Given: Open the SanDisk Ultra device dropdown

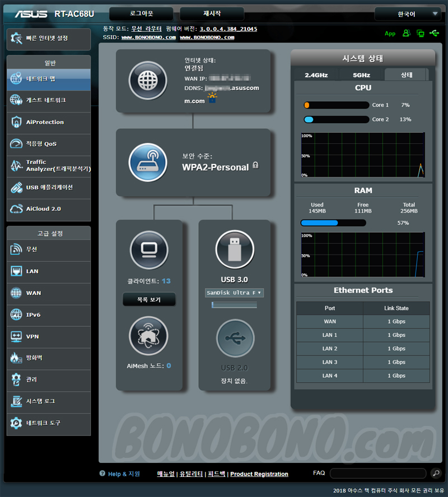Looking at the screenshot, I should (x=234, y=293).
